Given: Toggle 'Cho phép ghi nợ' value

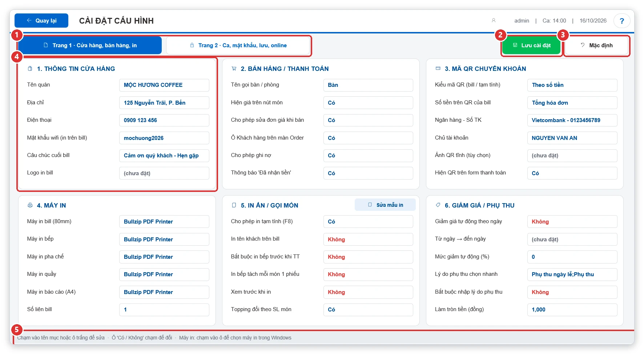Looking at the screenshot, I should [368, 156].
